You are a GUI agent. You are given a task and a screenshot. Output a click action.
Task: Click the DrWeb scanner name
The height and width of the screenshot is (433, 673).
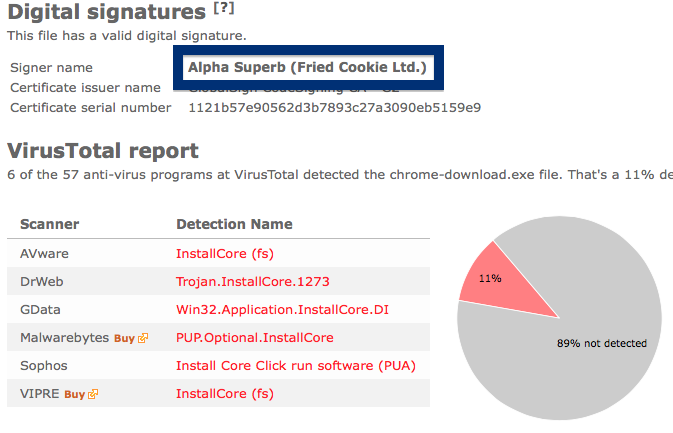42,282
